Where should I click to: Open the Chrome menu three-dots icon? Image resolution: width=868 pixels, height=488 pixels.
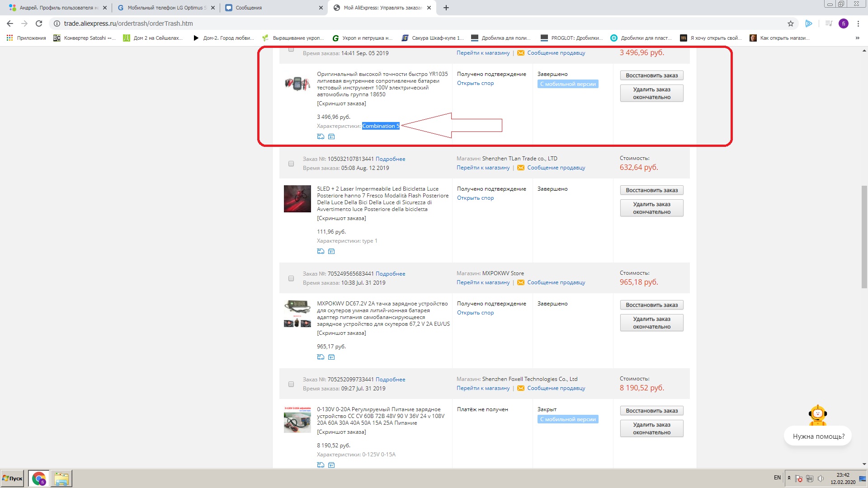click(x=858, y=23)
